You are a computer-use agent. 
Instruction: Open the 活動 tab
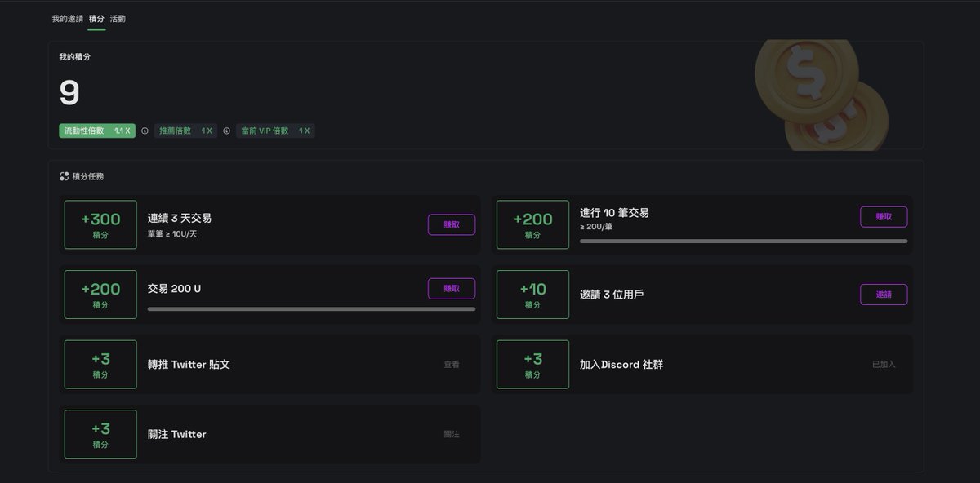click(118, 19)
